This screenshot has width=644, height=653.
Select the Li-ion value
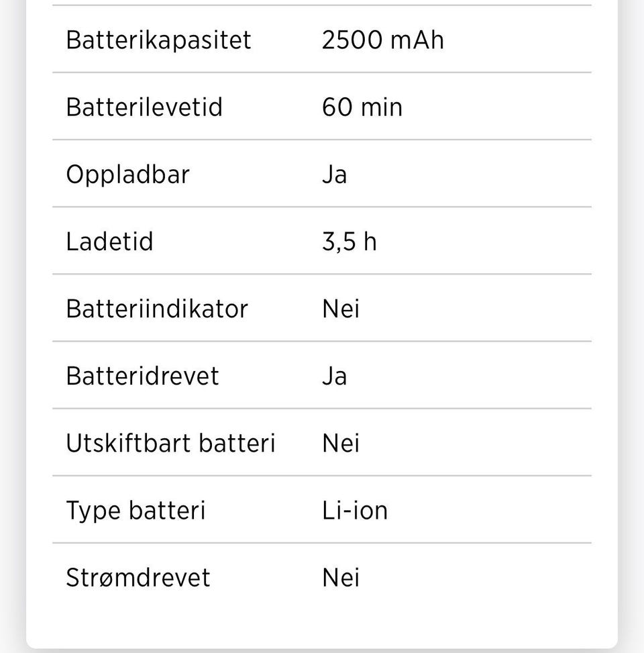point(355,511)
